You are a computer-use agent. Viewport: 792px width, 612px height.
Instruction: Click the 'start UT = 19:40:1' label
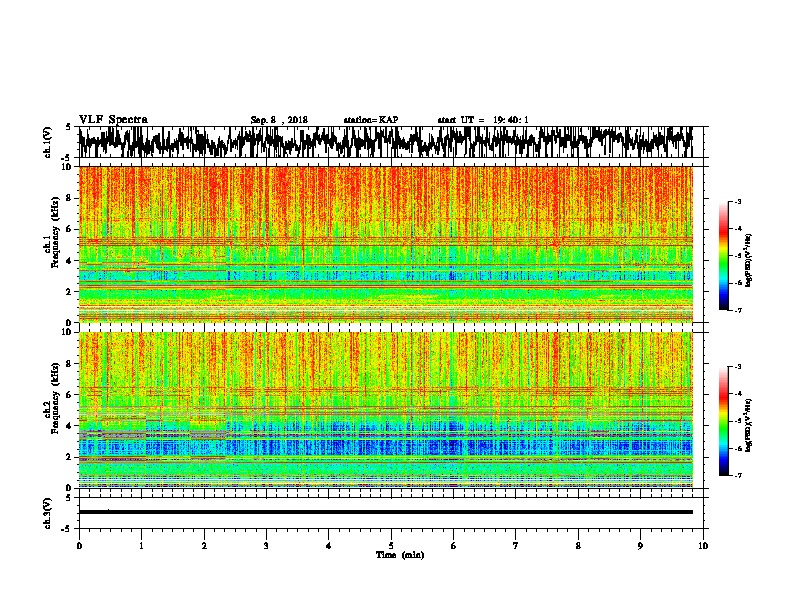pyautogui.click(x=483, y=120)
